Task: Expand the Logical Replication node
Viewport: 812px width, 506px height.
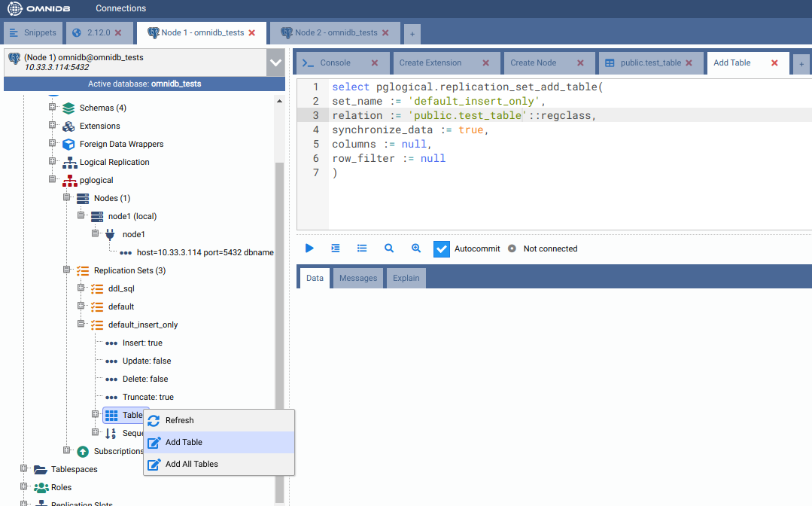Action: (x=53, y=161)
